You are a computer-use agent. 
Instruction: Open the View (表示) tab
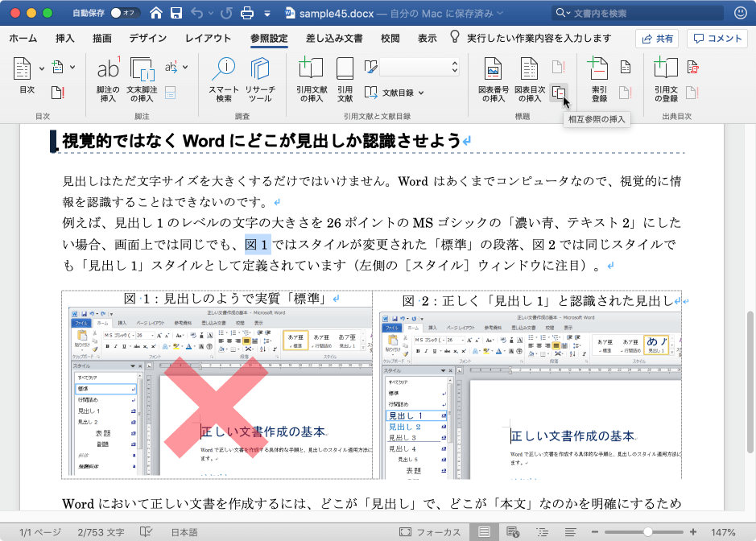(x=428, y=38)
